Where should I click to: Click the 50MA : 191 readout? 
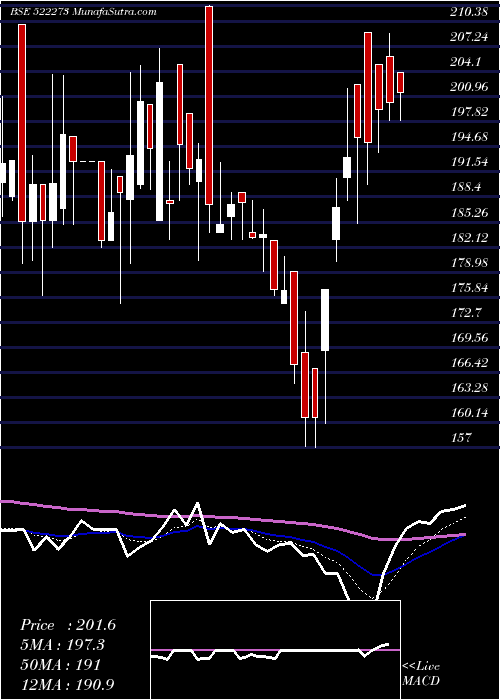(60, 665)
